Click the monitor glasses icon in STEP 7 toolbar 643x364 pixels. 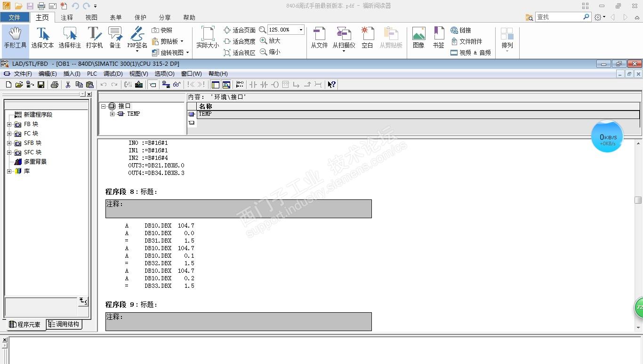point(177,85)
